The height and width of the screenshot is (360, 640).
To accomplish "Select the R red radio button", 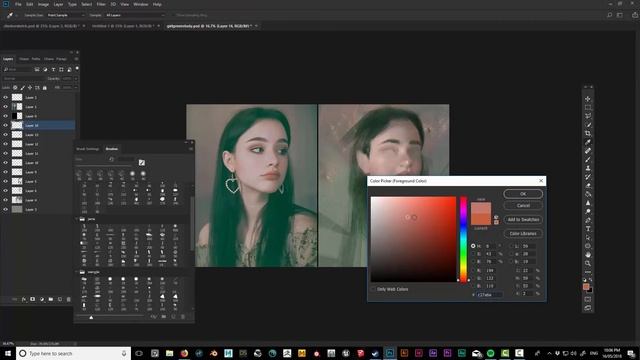I will pyautogui.click(x=473, y=270).
